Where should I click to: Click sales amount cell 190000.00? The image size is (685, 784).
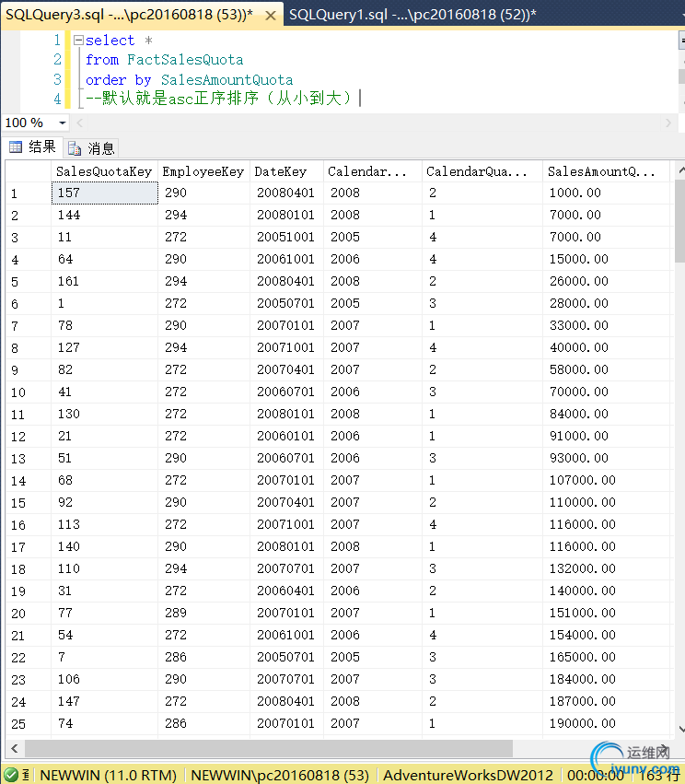(x=606, y=723)
